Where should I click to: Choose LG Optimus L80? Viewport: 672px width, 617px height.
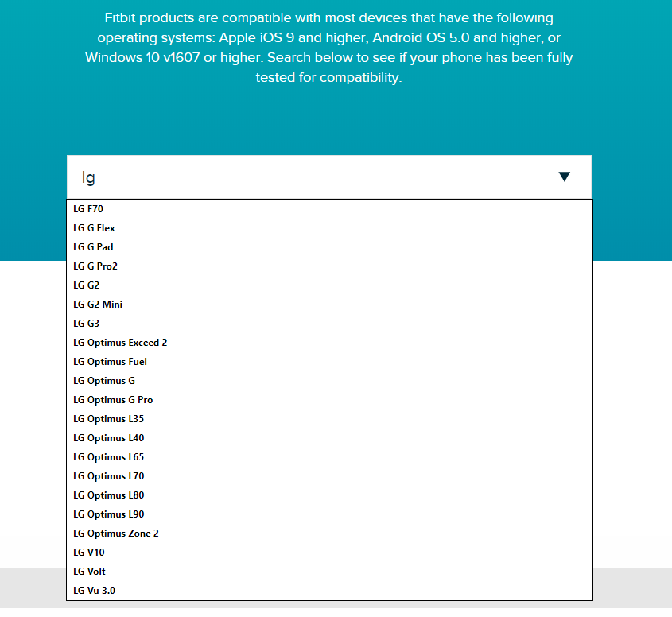(x=329, y=495)
